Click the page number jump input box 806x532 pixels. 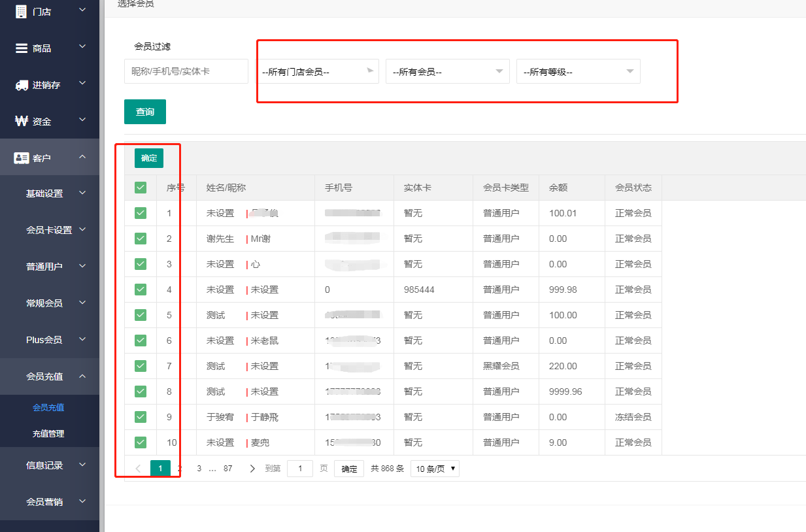coord(300,469)
